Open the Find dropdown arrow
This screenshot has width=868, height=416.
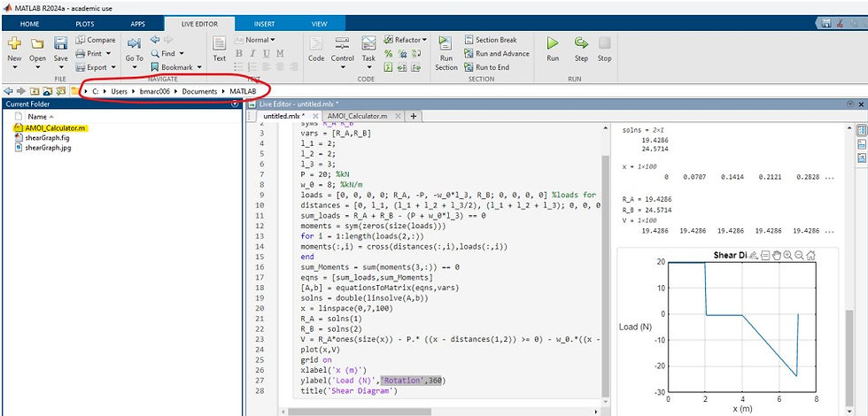181,54
